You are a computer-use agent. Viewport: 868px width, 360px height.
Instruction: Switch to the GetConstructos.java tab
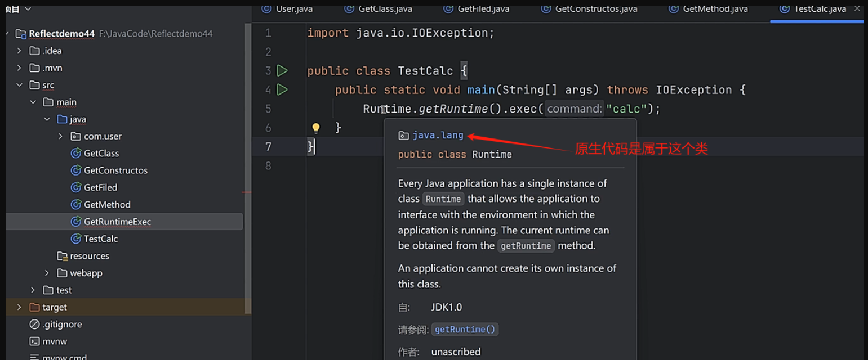coord(589,9)
